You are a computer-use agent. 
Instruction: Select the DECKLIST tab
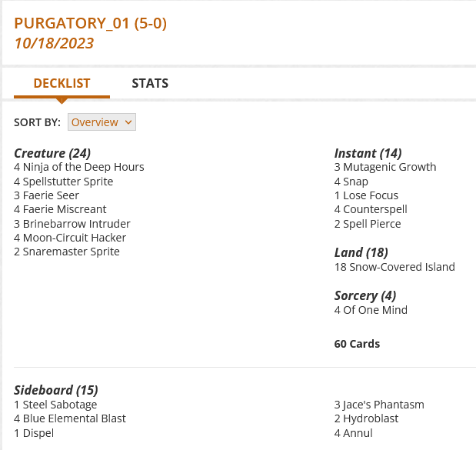(62, 83)
